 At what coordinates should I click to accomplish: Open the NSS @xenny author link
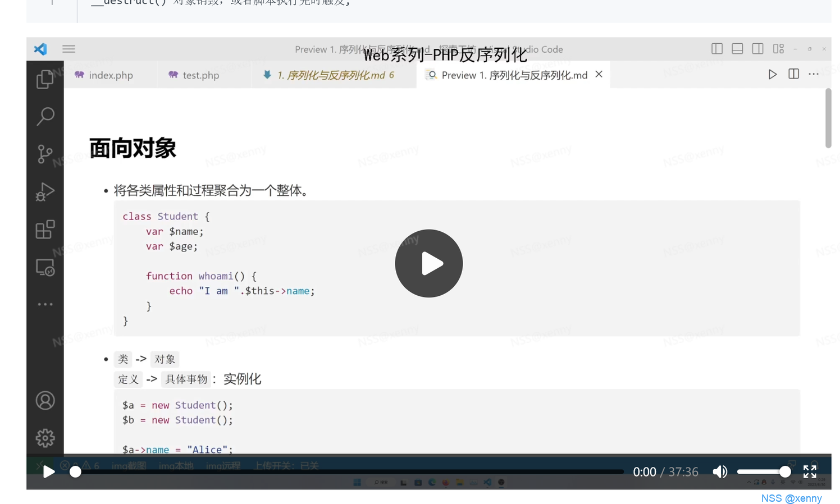pos(791,498)
